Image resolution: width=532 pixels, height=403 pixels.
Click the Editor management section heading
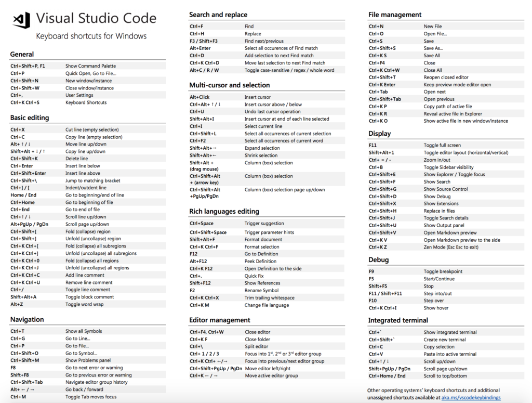tap(221, 319)
